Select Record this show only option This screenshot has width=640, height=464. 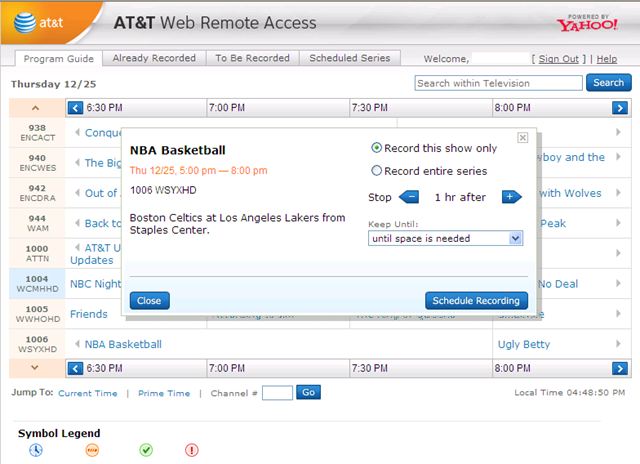pyautogui.click(x=376, y=148)
